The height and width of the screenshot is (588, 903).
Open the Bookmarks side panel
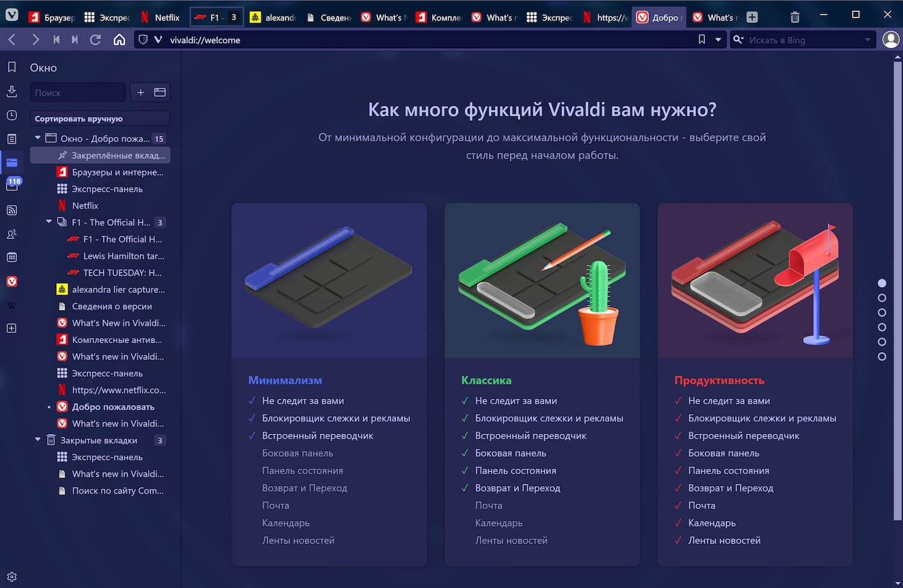coord(11,67)
